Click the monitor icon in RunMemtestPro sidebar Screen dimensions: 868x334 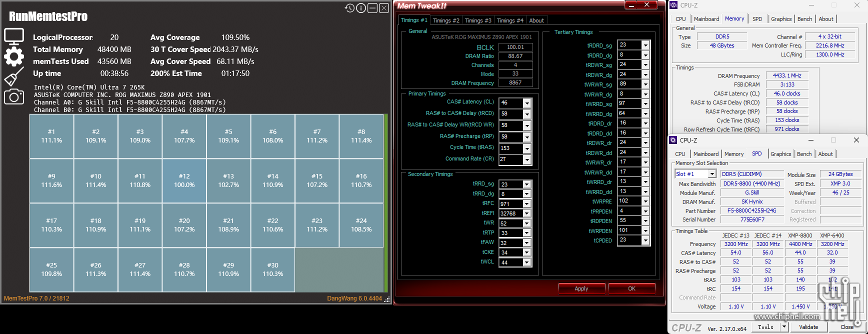coord(14,36)
